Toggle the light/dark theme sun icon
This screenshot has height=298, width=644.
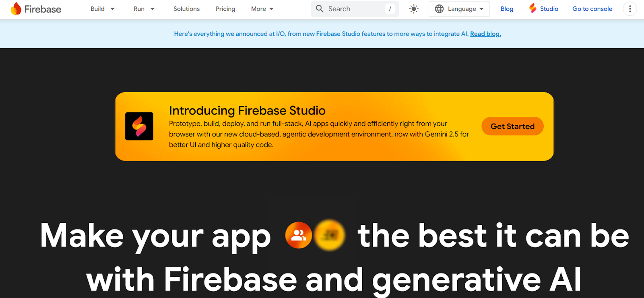tap(414, 8)
